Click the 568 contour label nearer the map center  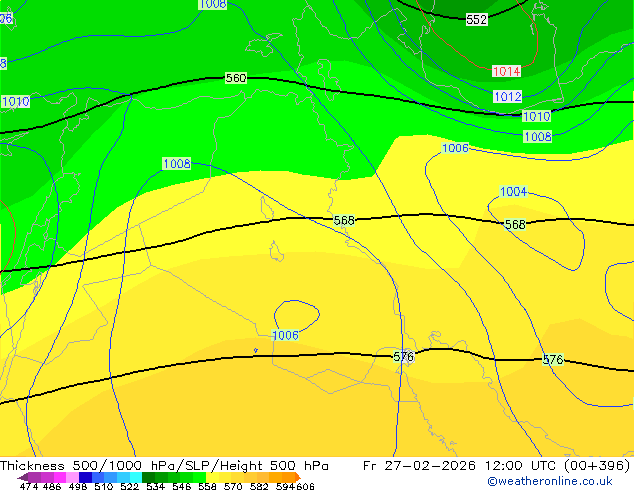[344, 220]
